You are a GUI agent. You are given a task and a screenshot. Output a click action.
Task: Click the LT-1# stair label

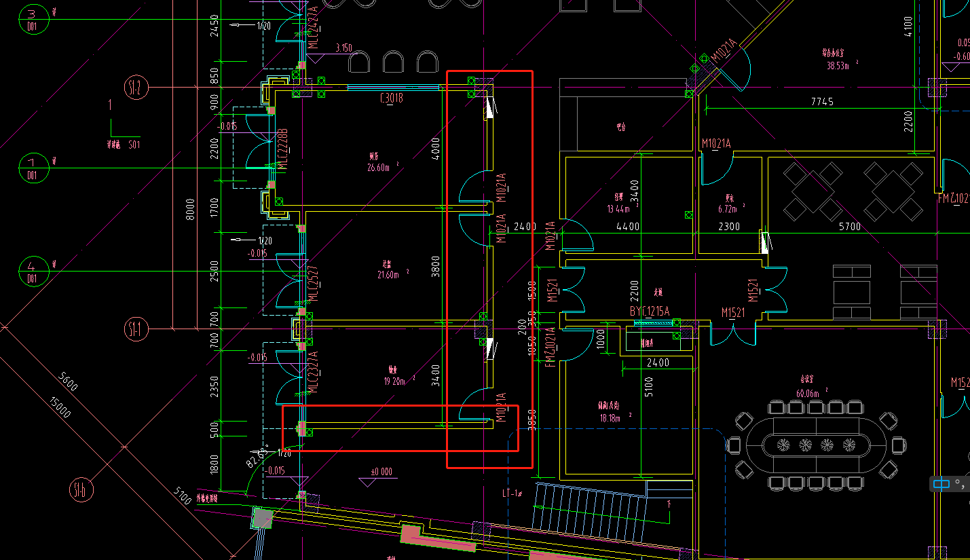point(511,493)
